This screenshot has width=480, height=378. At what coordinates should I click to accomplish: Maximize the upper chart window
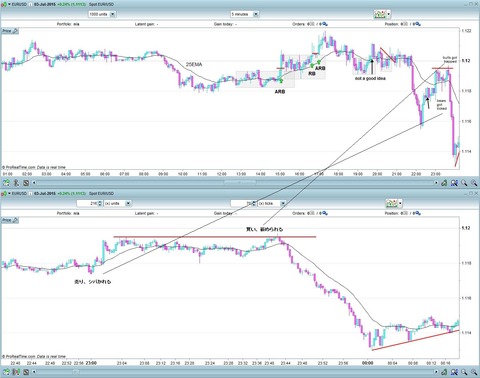pyautogui.click(x=471, y=4)
